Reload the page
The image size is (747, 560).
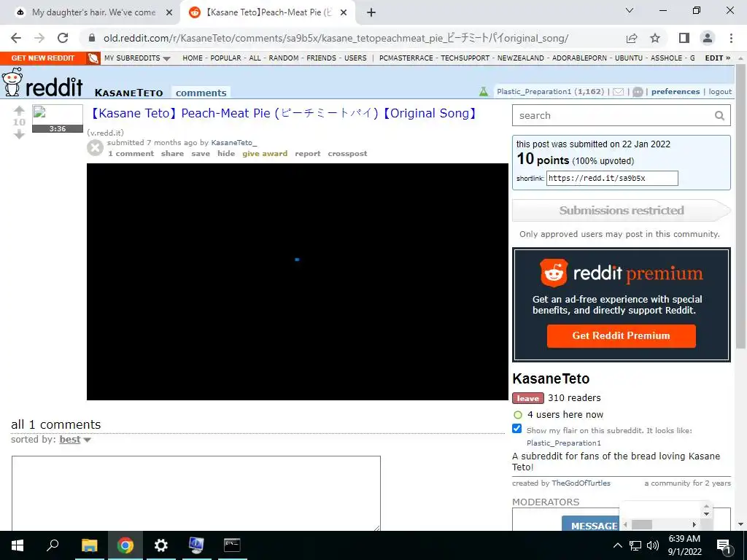[63, 38]
